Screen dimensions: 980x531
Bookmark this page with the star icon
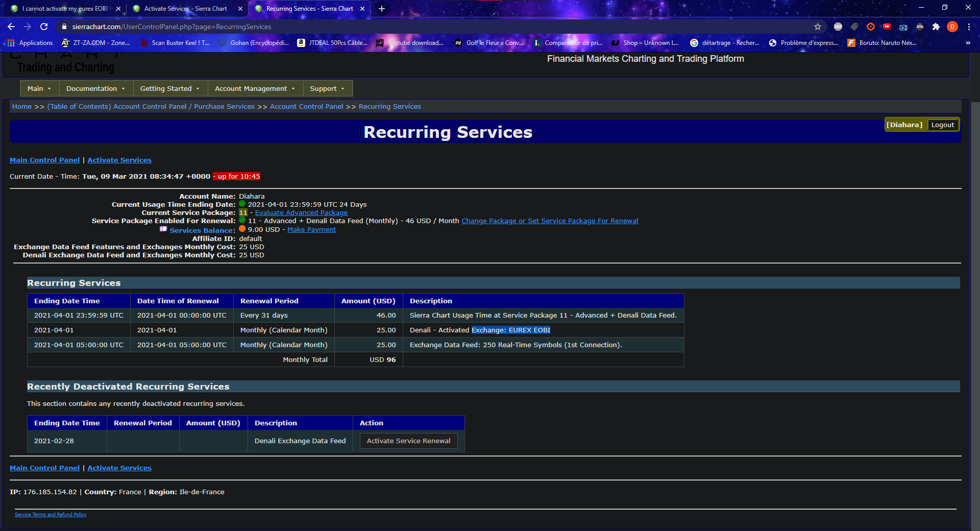(818, 27)
